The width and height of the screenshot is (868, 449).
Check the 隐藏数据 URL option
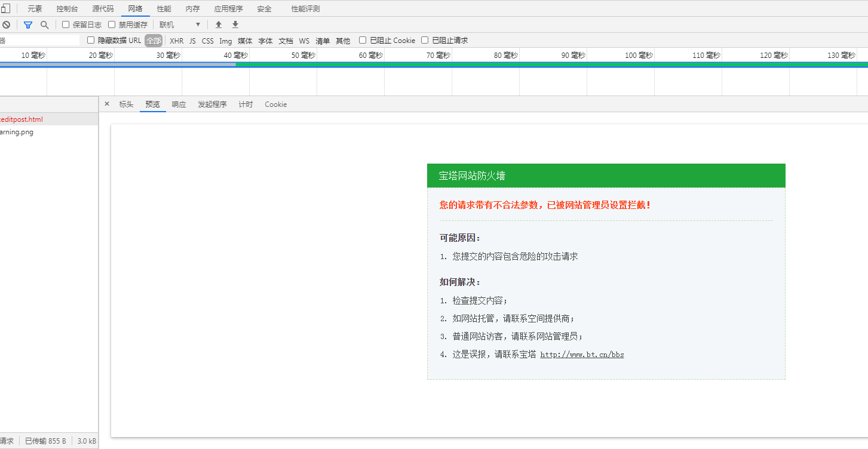[91, 40]
